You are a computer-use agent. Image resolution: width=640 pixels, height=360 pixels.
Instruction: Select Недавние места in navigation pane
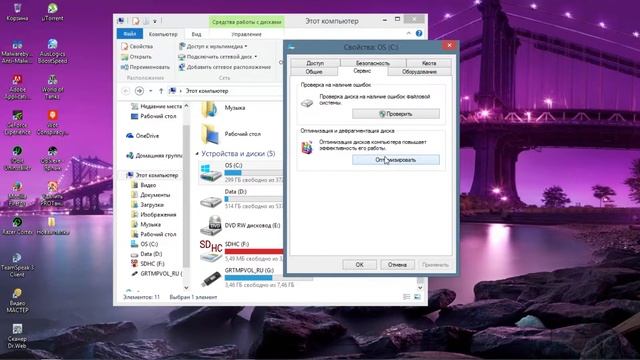click(156, 106)
